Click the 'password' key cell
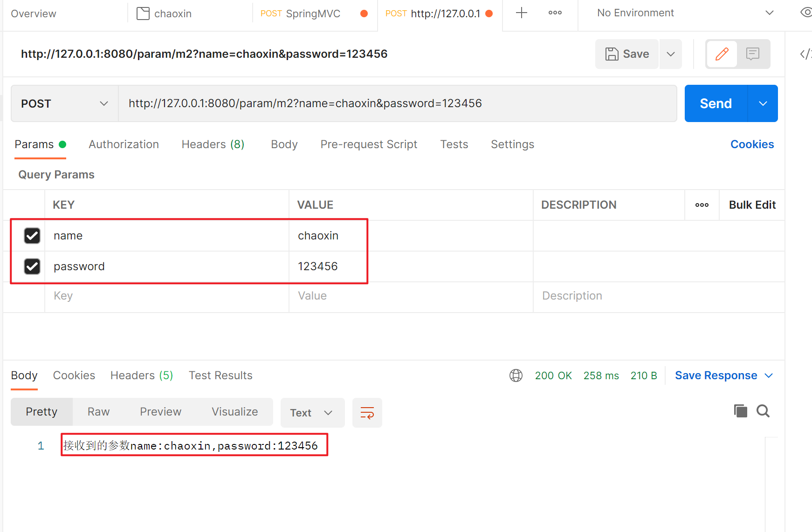812x532 pixels. [167, 266]
